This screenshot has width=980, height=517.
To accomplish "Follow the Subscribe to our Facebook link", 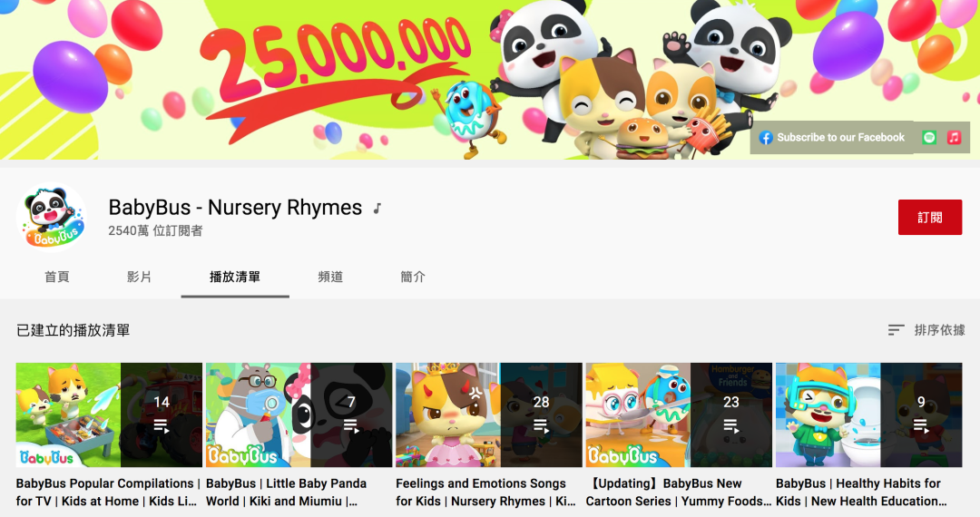I will pos(840,138).
